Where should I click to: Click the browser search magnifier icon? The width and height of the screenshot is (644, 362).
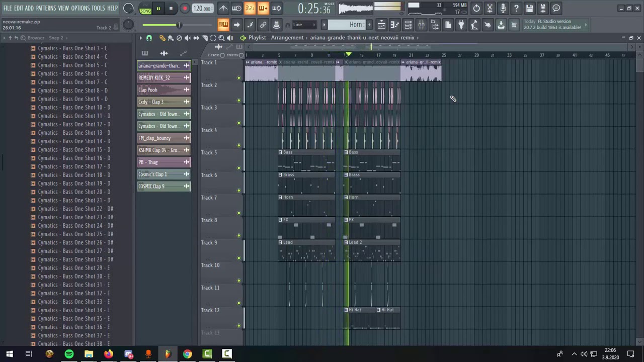pos(23,38)
